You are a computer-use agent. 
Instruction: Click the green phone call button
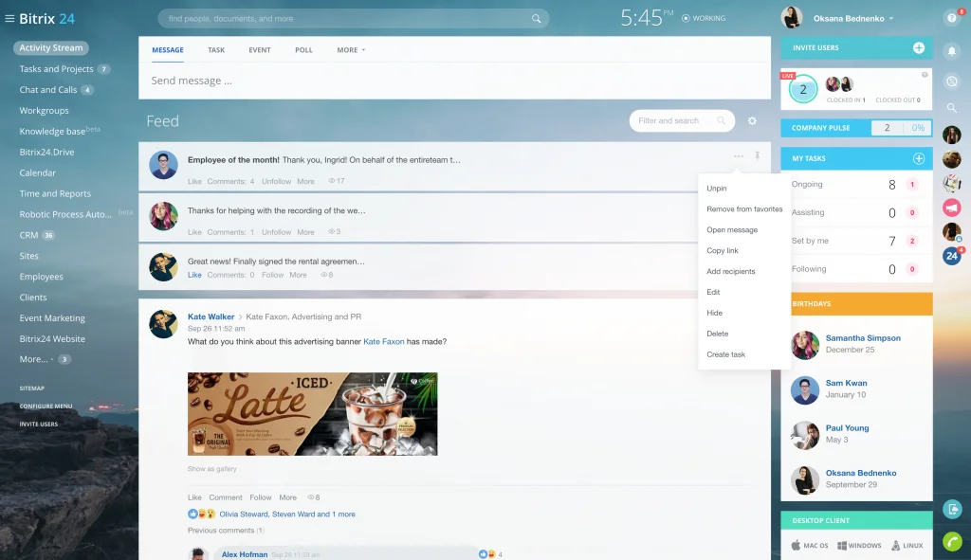[x=952, y=541]
